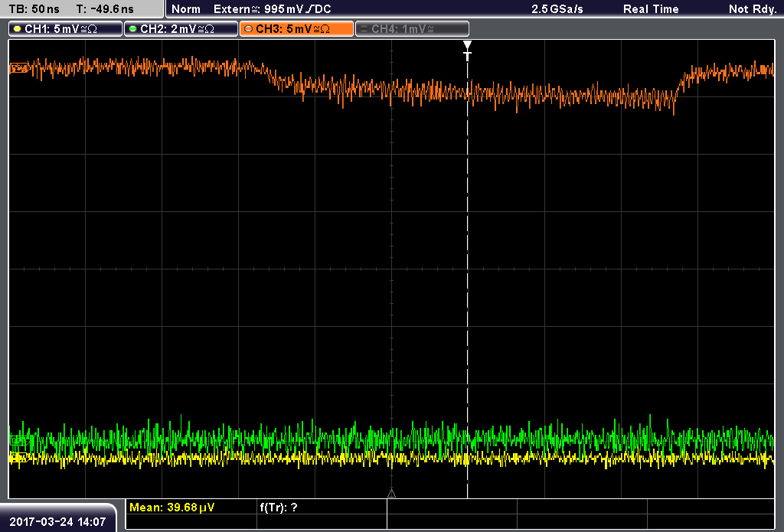Click the TB: 50 ns timebase readout
The height and width of the screenshot is (532, 784).
(x=34, y=9)
